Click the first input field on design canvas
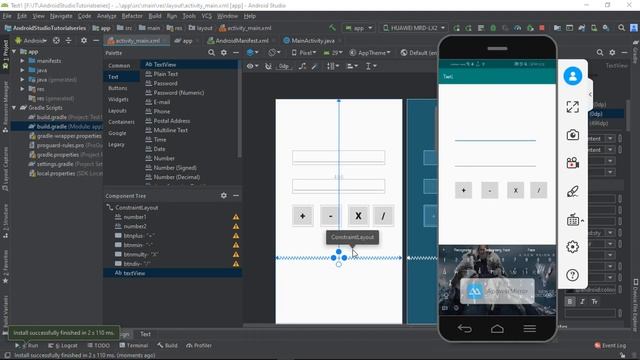640x360 pixels. 338,157
